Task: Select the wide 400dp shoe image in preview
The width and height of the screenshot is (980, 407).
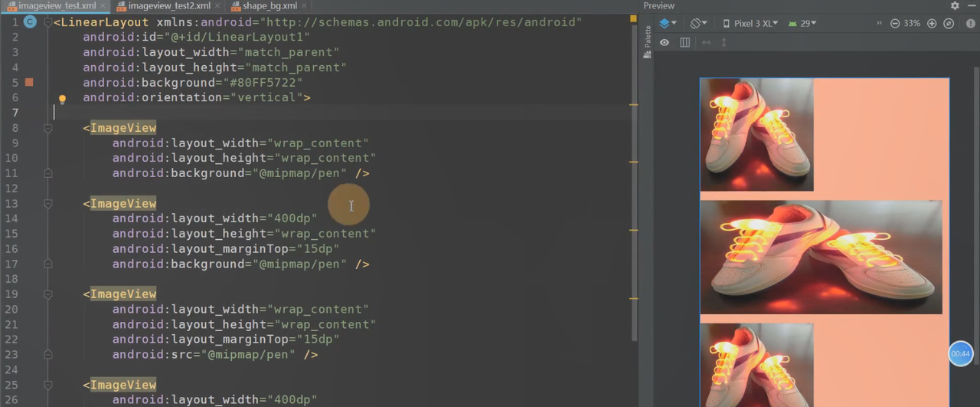Action: (x=821, y=258)
